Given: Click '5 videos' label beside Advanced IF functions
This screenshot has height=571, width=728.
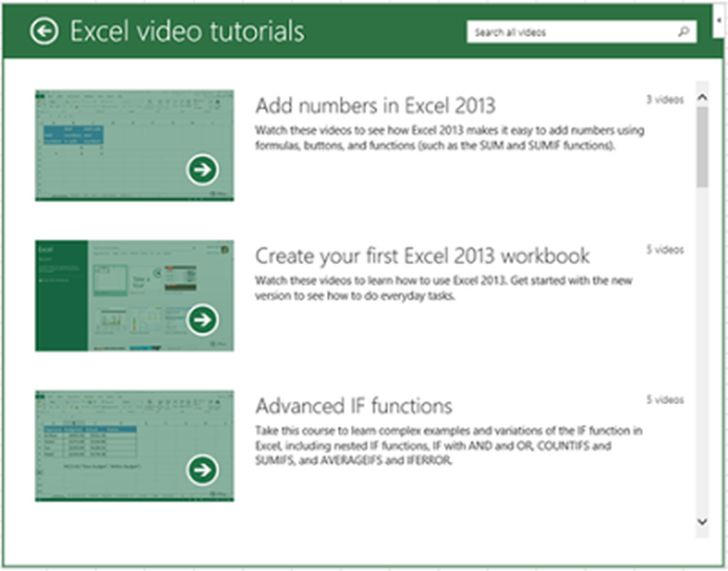Looking at the screenshot, I should pyautogui.click(x=665, y=400).
